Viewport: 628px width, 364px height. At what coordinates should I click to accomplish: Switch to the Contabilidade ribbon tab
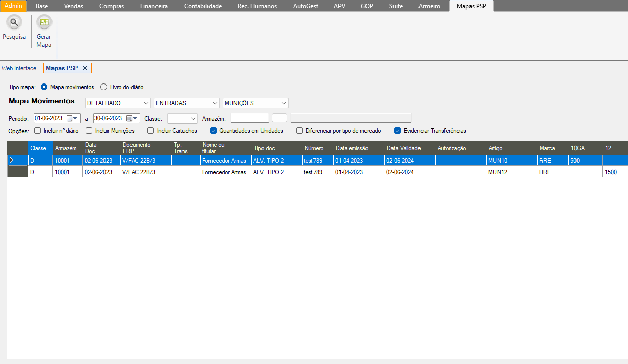202,6
